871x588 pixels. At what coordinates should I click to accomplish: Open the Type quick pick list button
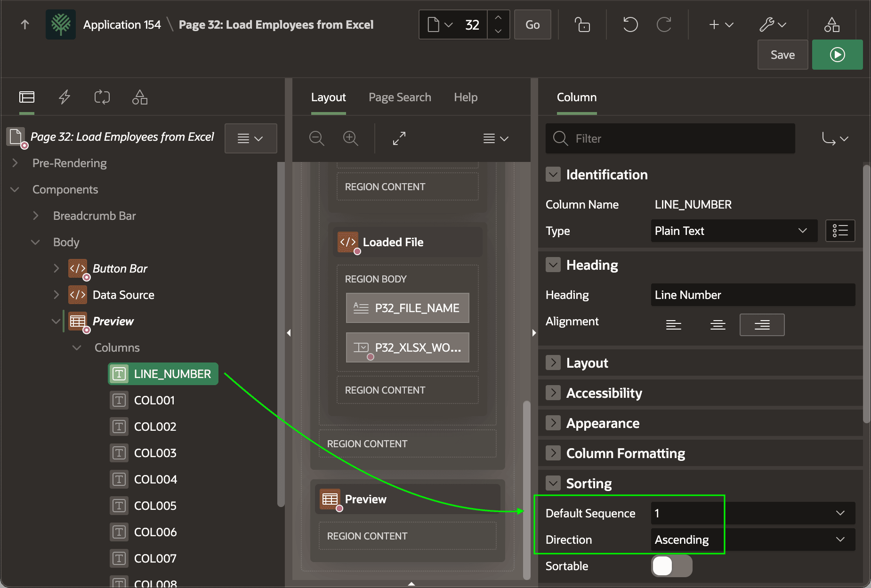[x=840, y=231]
